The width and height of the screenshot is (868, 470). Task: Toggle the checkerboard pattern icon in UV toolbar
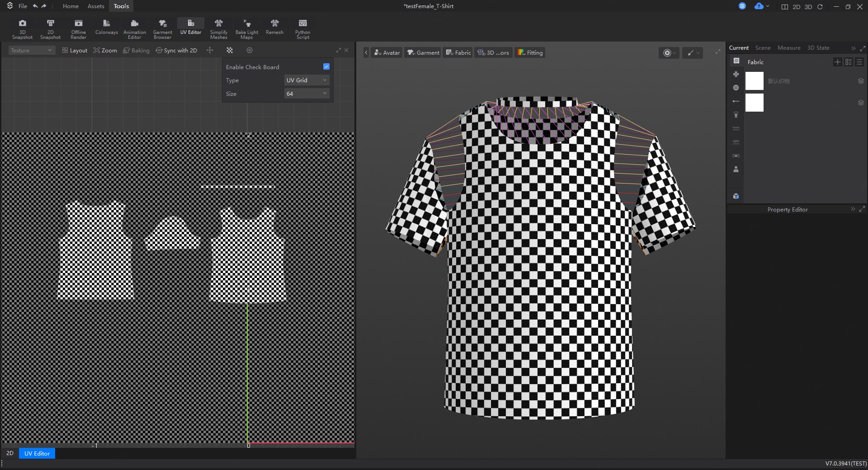230,50
